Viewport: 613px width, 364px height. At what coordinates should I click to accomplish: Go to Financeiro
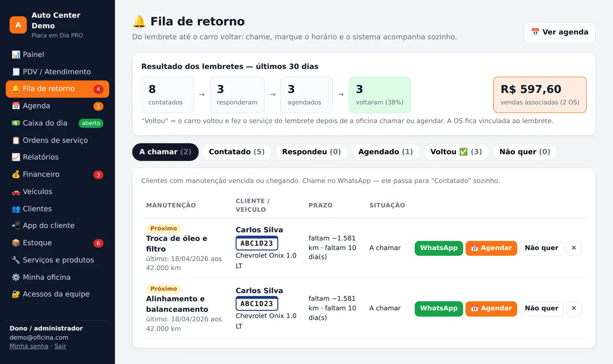pyautogui.click(x=57, y=174)
